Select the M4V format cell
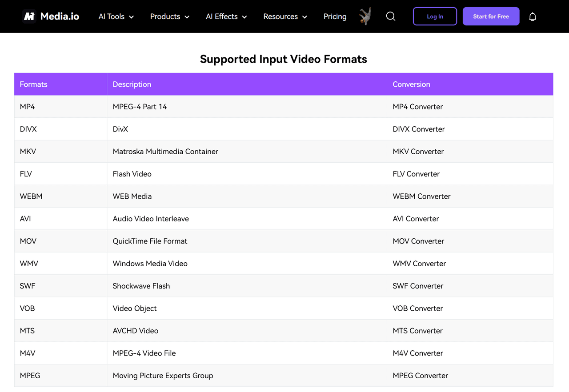 point(60,353)
